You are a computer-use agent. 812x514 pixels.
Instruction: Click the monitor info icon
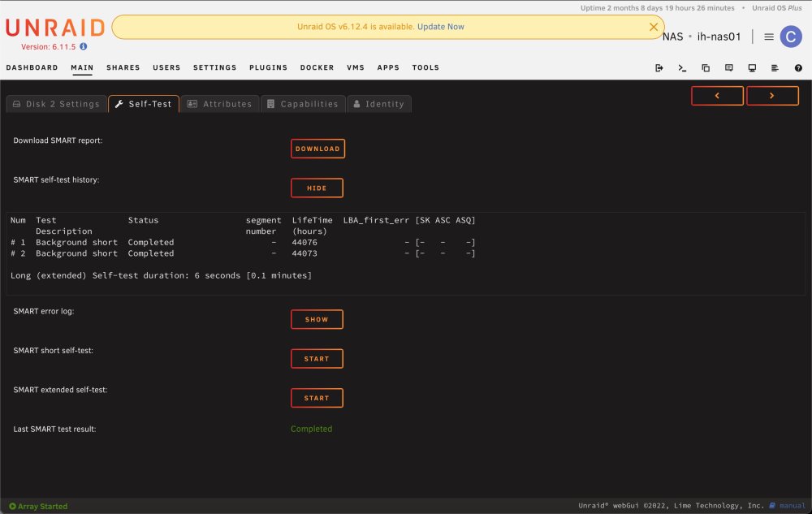(x=752, y=68)
